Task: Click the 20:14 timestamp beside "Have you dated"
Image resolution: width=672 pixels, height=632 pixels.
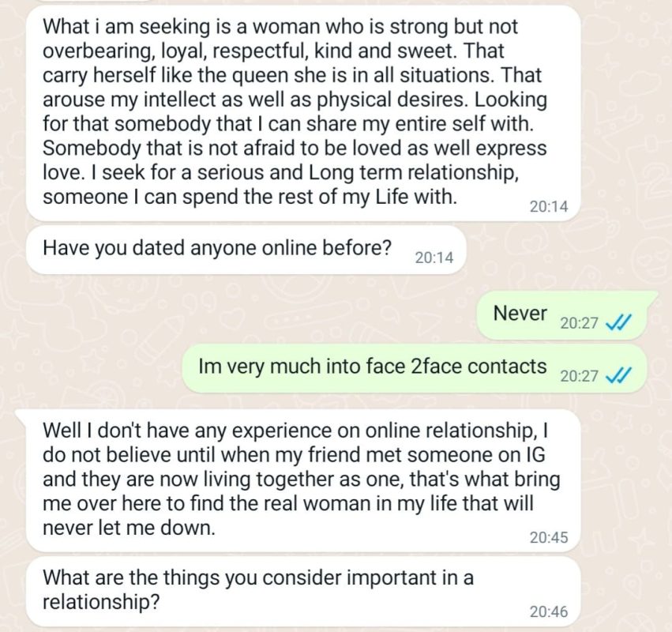Action: coord(434,258)
